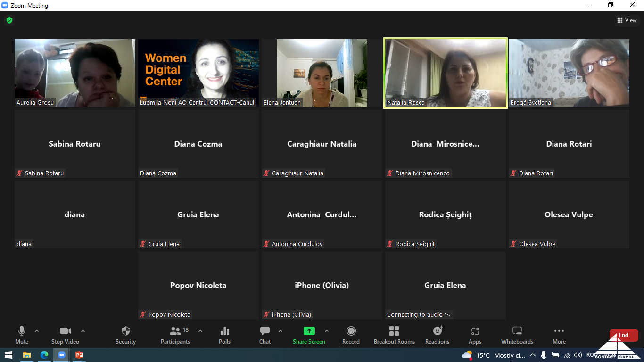Open Whiteboards from the toolbar
This screenshot has height=362, width=644.
coord(517,331)
